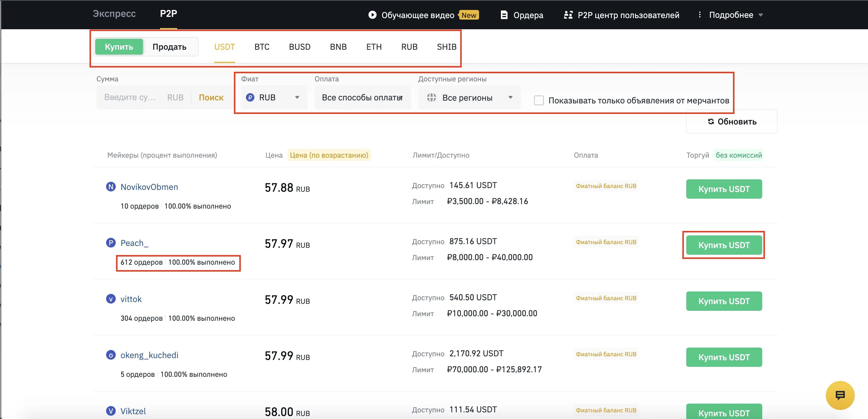This screenshot has height=419, width=868.
Task: Select the SHIB tab
Action: (447, 46)
